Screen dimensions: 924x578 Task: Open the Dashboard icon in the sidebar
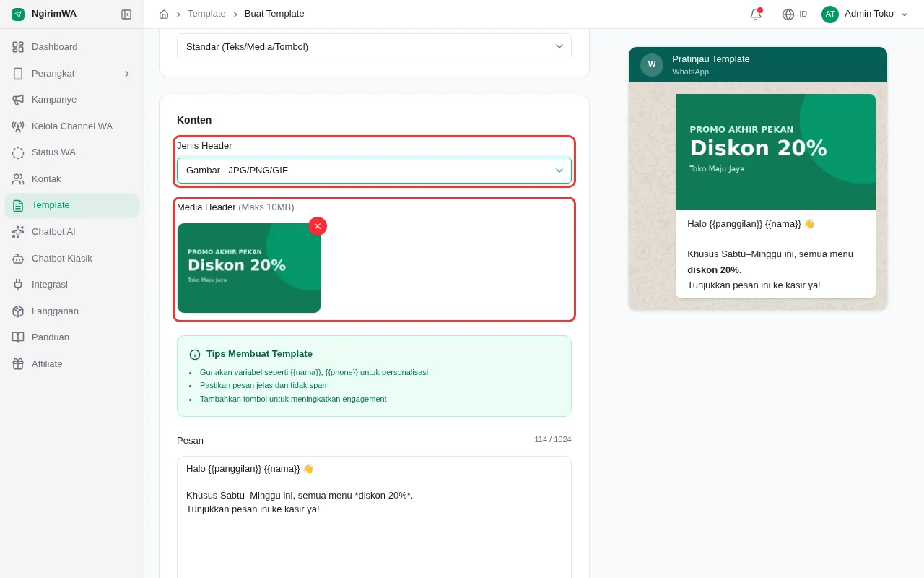click(x=18, y=47)
